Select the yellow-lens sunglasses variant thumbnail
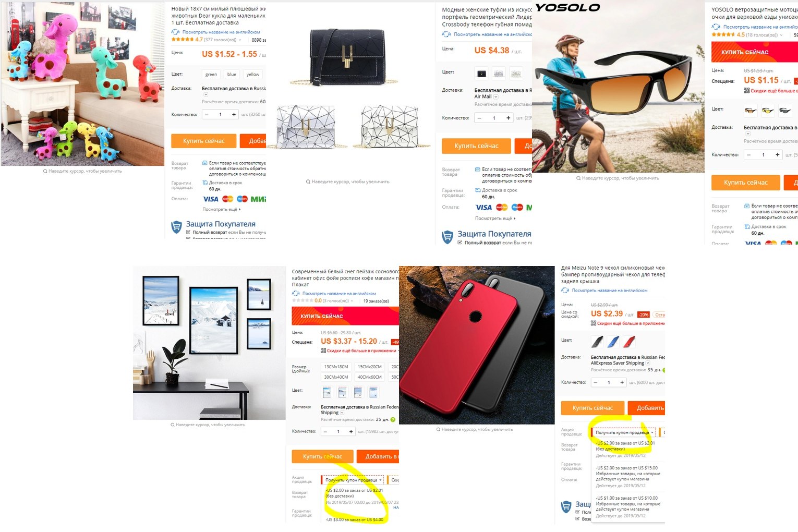This screenshot has width=798, height=532. (768, 110)
